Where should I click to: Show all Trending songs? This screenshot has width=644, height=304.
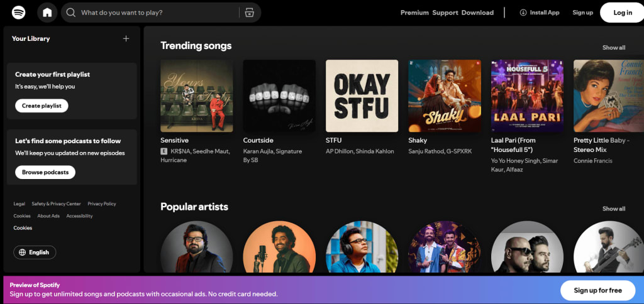point(614,48)
